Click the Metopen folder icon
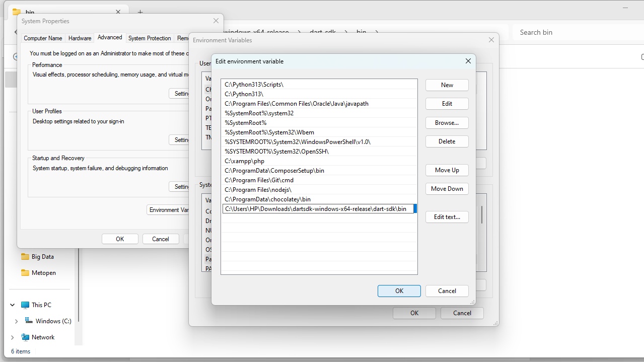The image size is (644, 362). pos(25,273)
